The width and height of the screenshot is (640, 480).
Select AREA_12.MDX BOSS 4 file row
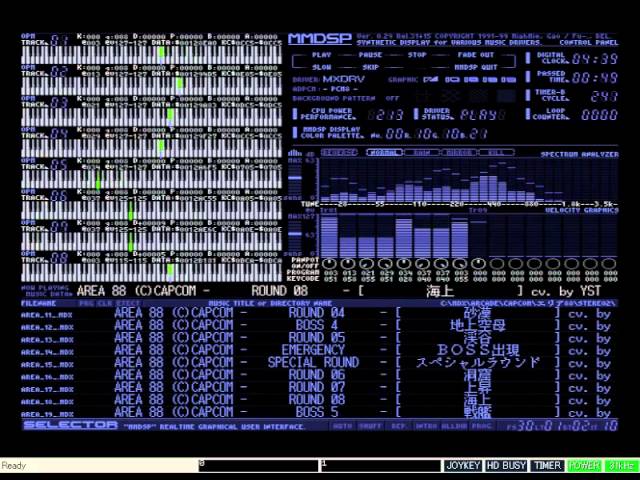[320, 326]
